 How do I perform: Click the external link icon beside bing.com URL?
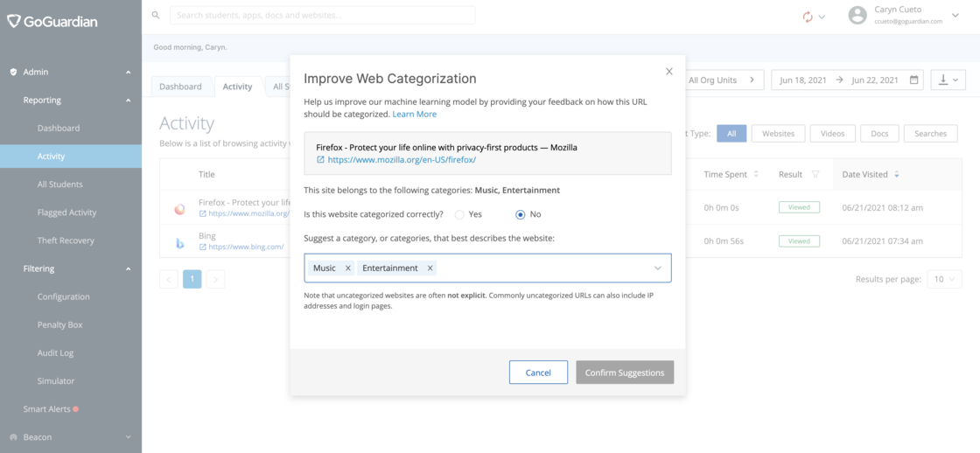coord(202,247)
